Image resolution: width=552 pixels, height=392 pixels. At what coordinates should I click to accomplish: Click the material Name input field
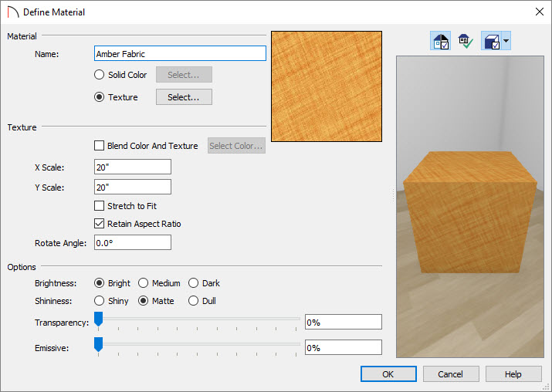(x=180, y=53)
